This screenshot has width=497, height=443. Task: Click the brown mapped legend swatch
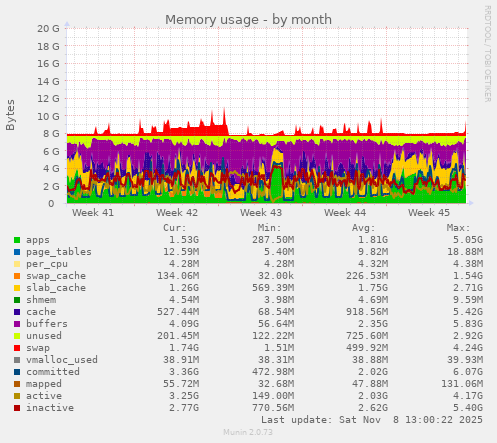coord(17,384)
